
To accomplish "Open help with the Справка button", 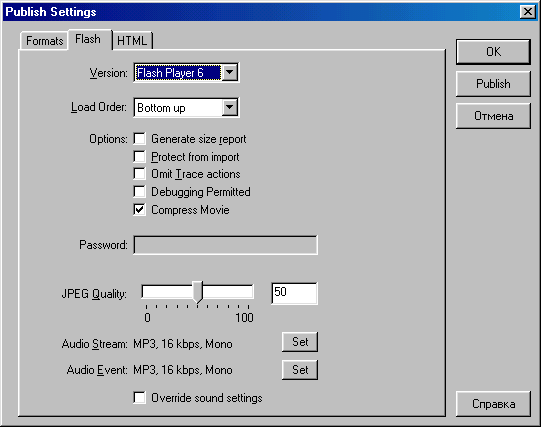I will (x=493, y=404).
